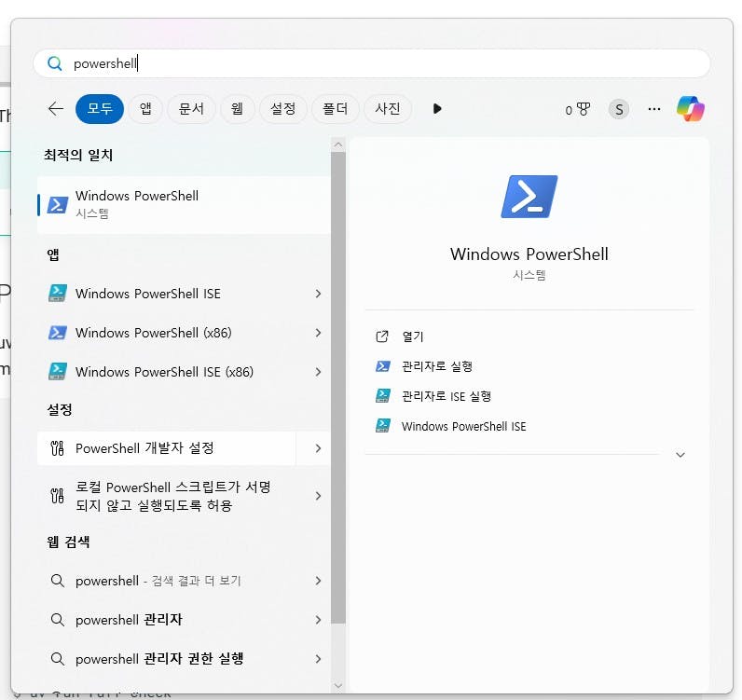Click 열기 to open PowerShell
This screenshot has height=700, width=742.
(413, 336)
